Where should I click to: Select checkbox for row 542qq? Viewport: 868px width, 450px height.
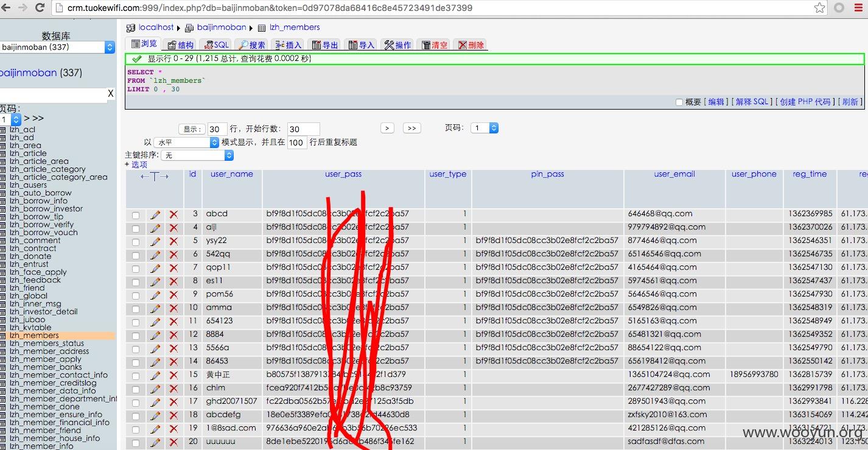point(136,255)
